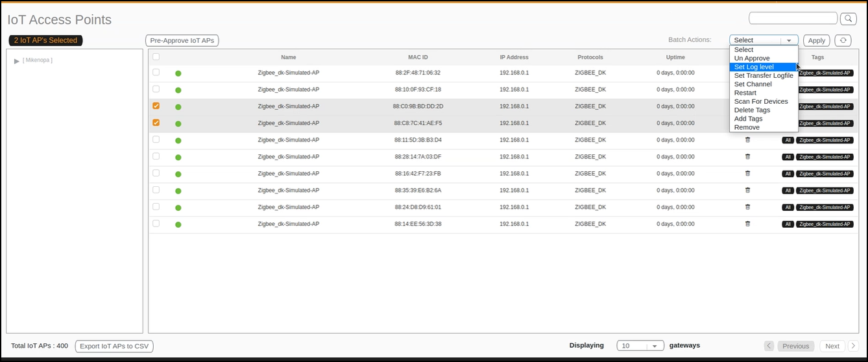The image size is (868, 362).
Task: Click the Pre-Approve IoT APs button
Action: pos(182,40)
